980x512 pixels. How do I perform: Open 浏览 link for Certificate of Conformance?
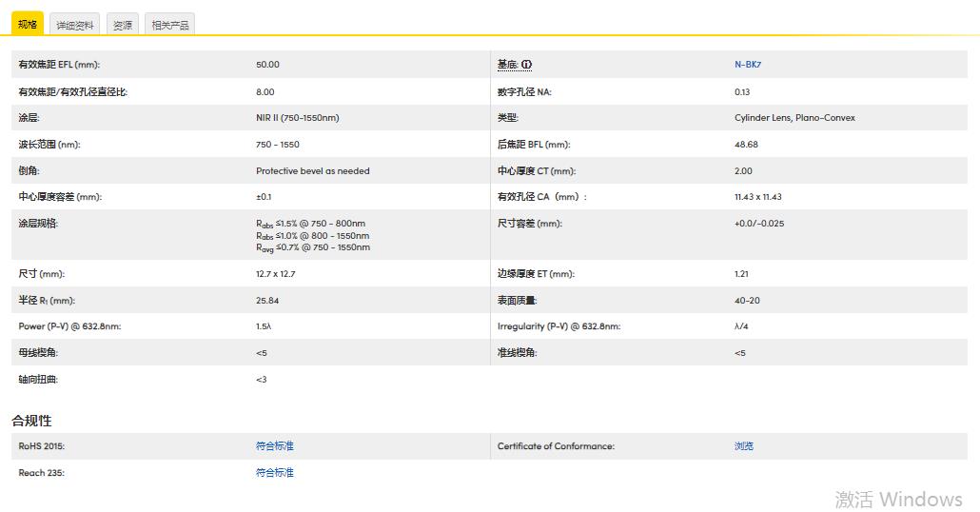point(744,445)
